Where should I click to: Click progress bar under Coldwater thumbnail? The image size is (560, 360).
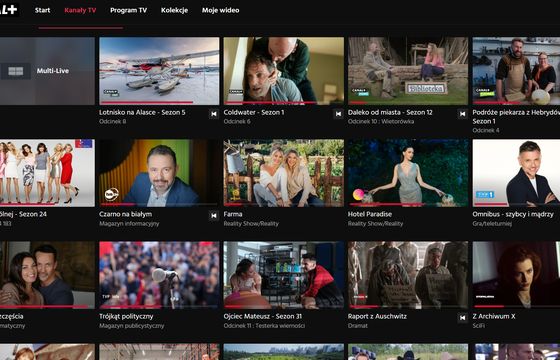tap(284, 103)
